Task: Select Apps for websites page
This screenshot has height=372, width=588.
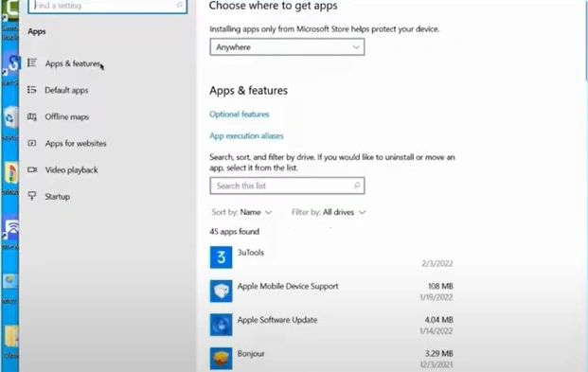Action: click(x=76, y=143)
